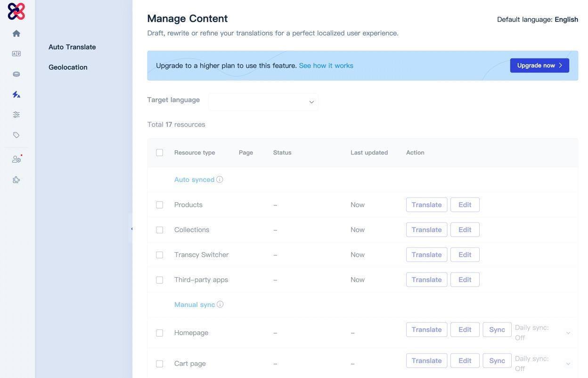
Task: Click the price tag sidebar icon
Action: point(16,135)
